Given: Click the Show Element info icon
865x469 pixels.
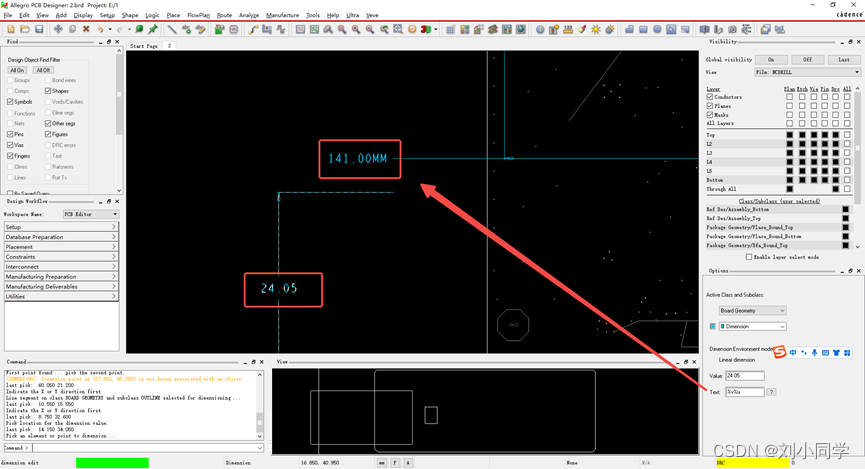Looking at the screenshot, I should point(540,30).
